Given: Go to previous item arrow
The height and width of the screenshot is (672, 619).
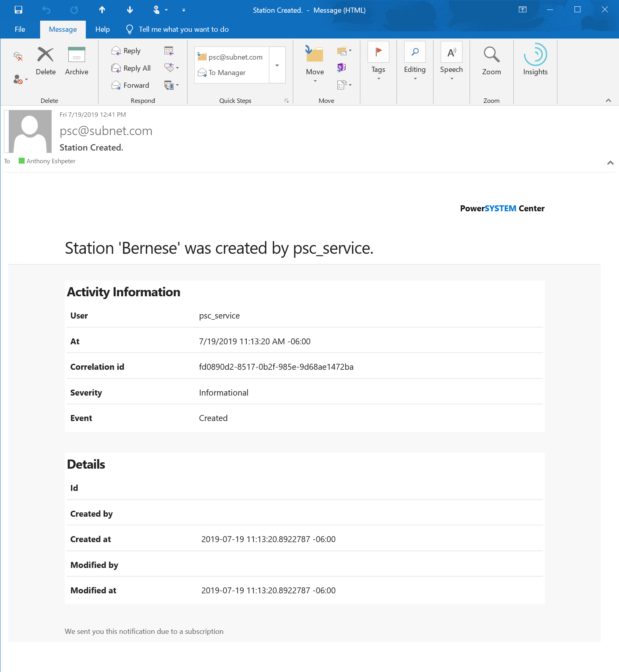Looking at the screenshot, I should pos(102,10).
